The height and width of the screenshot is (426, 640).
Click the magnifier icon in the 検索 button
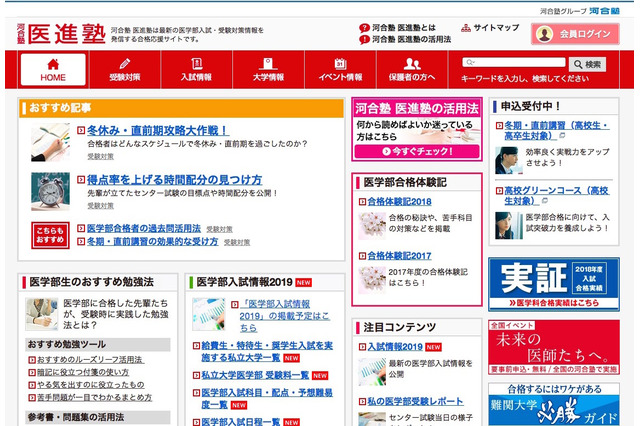[x=578, y=64]
